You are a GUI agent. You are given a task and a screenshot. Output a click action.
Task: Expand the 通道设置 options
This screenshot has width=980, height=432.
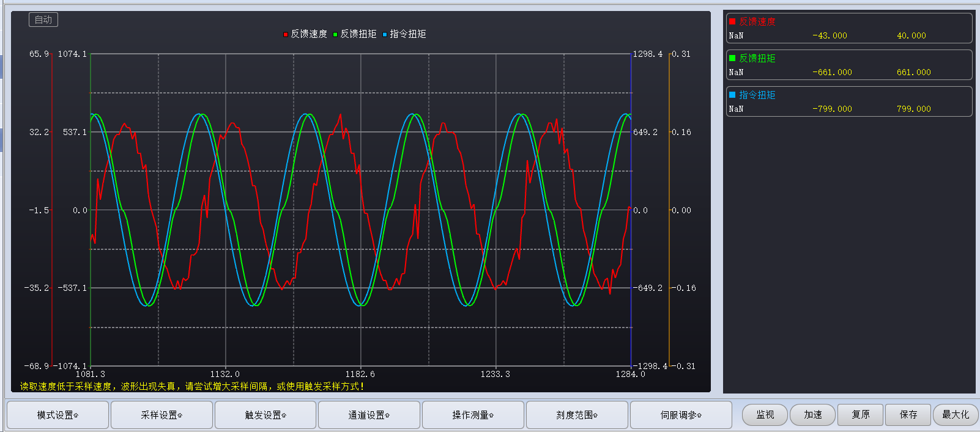coord(369,415)
